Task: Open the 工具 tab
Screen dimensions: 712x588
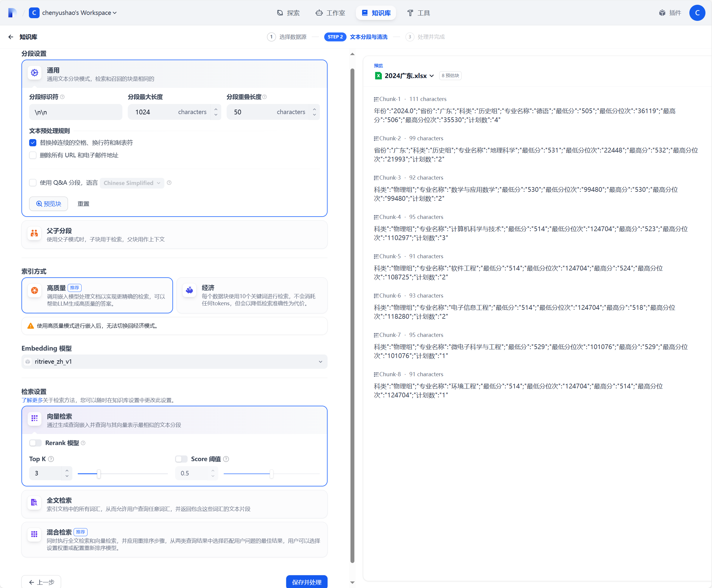Action: click(x=418, y=13)
